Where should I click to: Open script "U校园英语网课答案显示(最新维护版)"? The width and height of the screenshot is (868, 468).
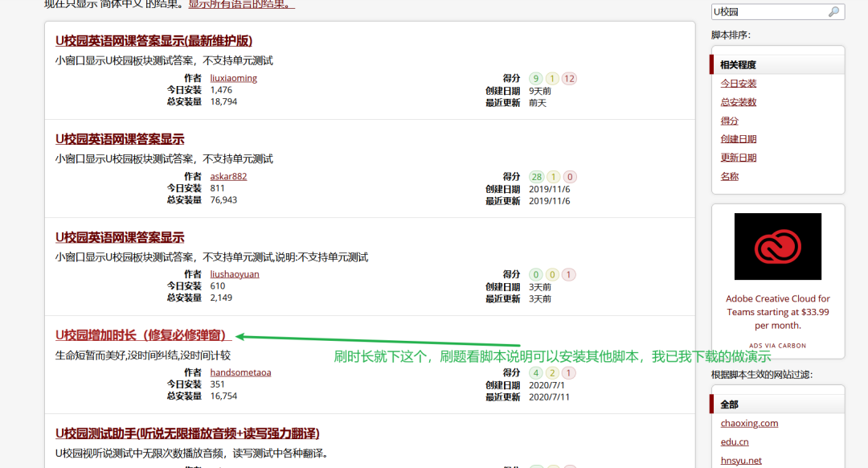[x=153, y=40]
